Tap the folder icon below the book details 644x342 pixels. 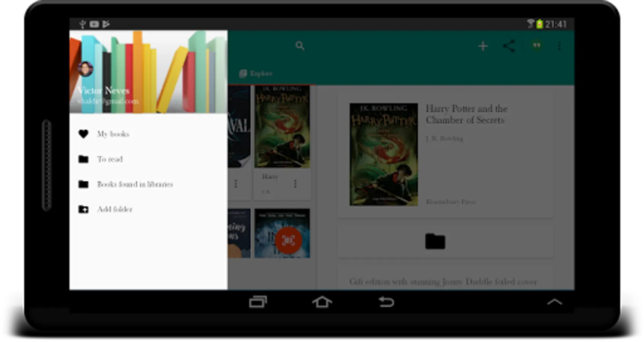pos(435,241)
